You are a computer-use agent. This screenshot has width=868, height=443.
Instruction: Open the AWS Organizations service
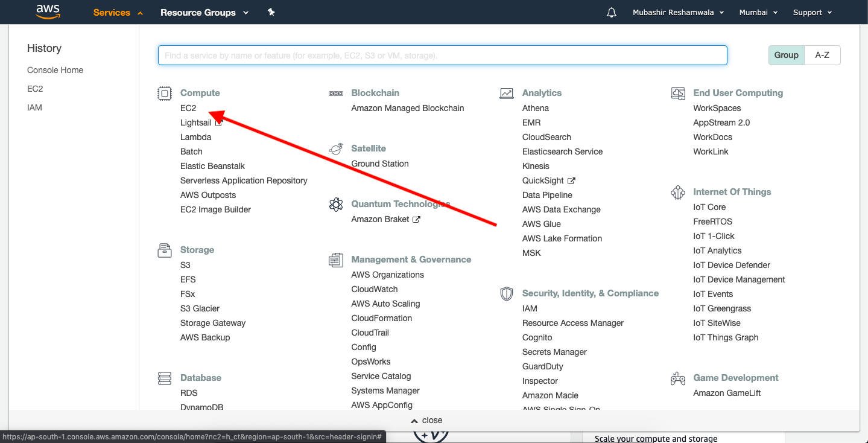coord(388,275)
